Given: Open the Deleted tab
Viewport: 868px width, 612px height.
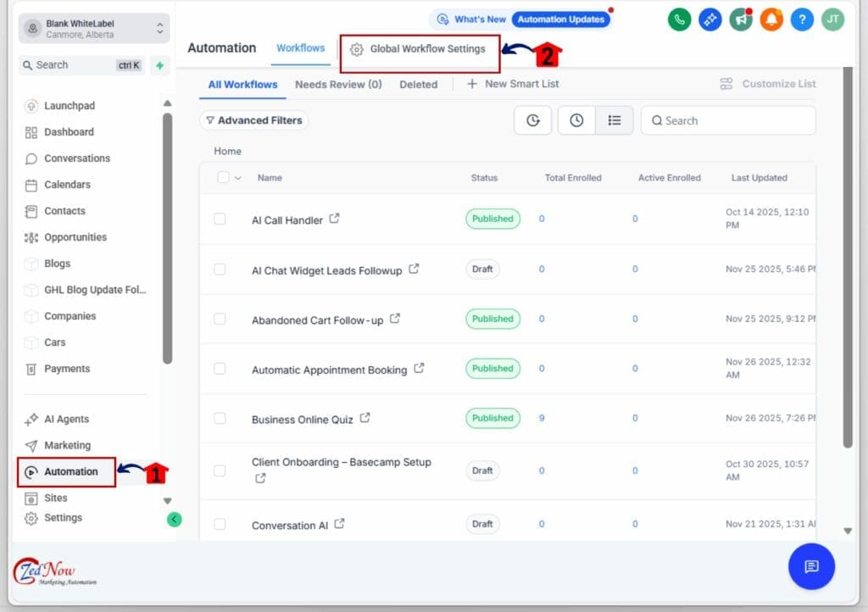Looking at the screenshot, I should point(419,85).
